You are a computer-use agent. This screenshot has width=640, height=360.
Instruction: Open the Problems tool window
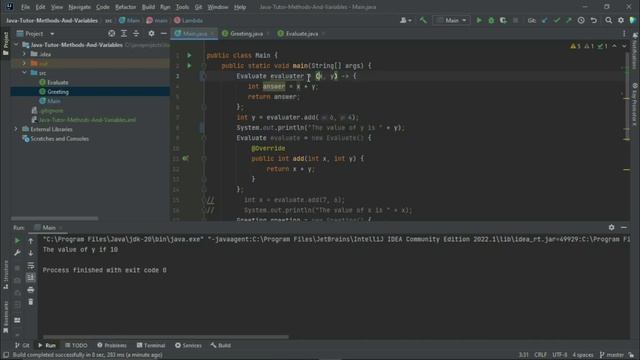click(x=111, y=345)
